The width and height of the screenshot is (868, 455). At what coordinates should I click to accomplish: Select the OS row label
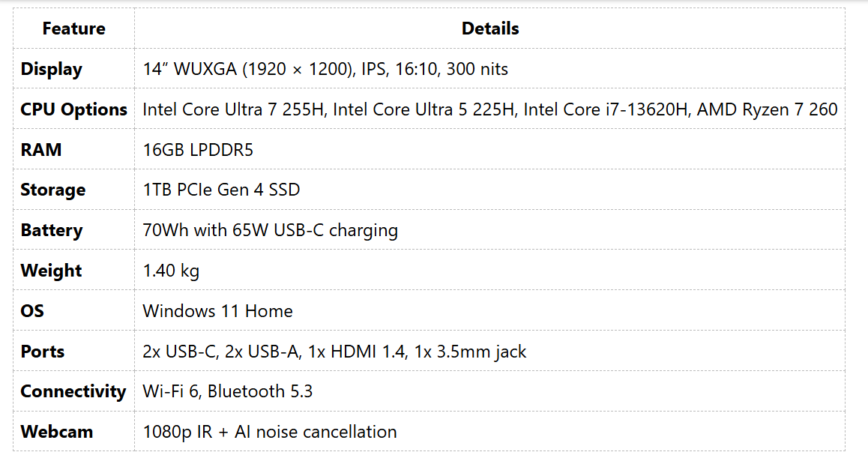coord(32,311)
